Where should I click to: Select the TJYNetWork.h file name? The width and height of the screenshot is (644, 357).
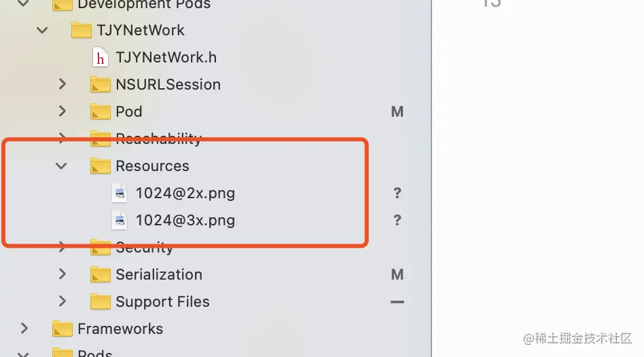pos(166,58)
